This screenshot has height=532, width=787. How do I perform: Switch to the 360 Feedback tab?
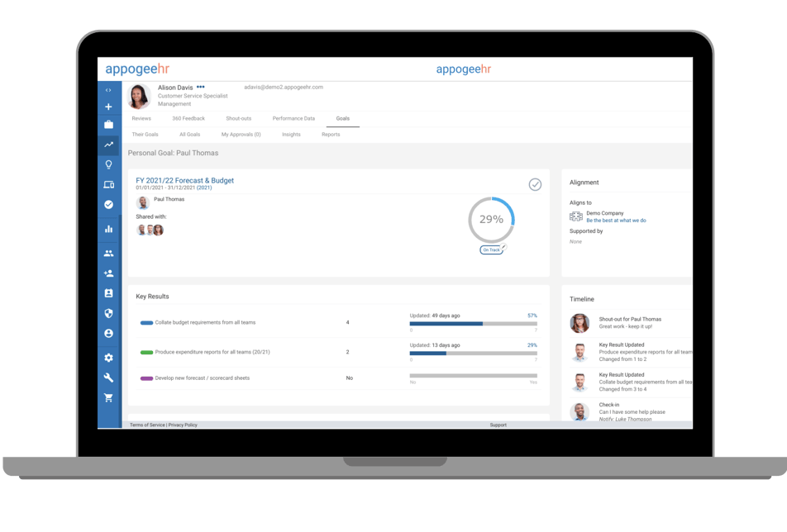pyautogui.click(x=188, y=118)
